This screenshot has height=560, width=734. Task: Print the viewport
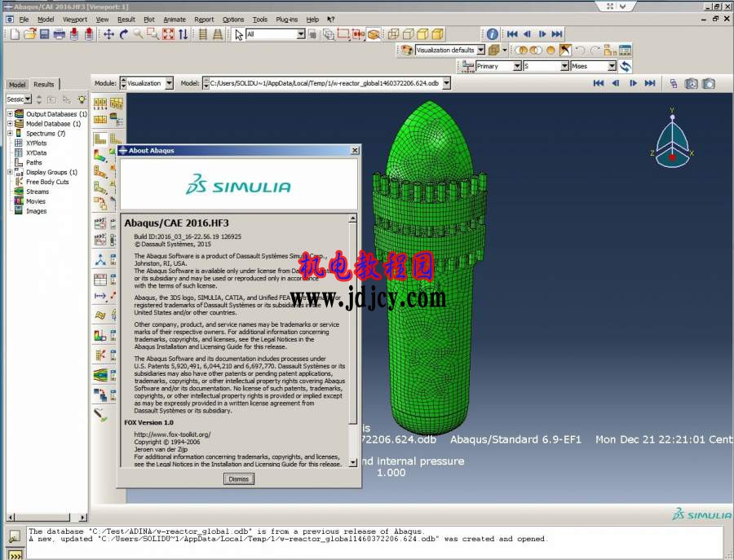point(60,34)
